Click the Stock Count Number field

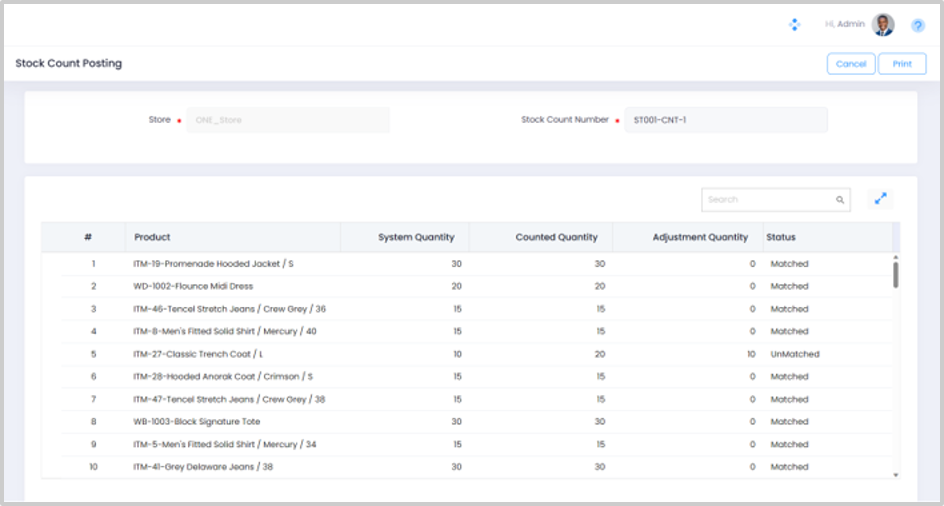(x=725, y=120)
